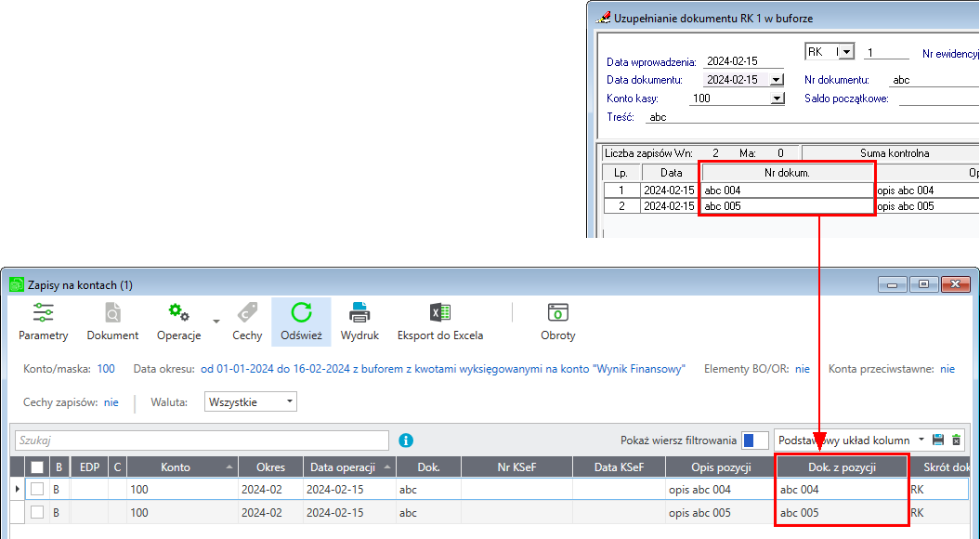Select the abc 005 cell in RK document grid
The height and width of the screenshot is (539, 980).
click(x=787, y=205)
